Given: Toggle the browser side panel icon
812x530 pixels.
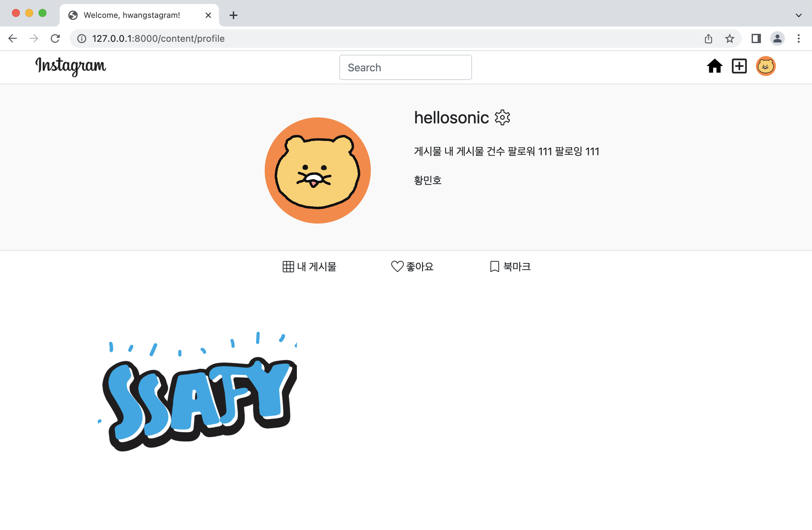Looking at the screenshot, I should pyautogui.click(x=756, y=38).
